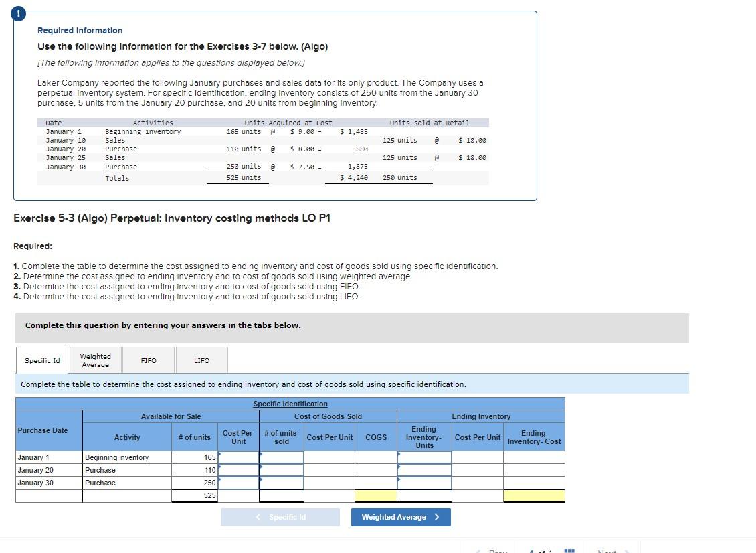Click 'January 30' Purchase Date cell in answer table
The image size is (756, 553).
(x=50, y=483)
